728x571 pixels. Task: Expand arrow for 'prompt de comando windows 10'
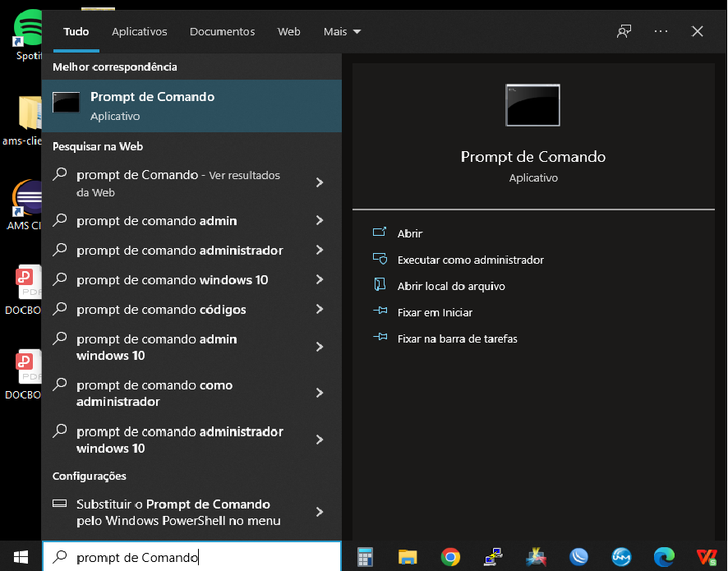click(320, 280)
